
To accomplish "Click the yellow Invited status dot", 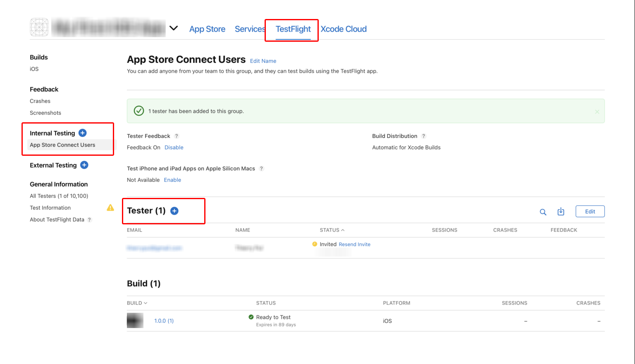I will tap(315, 244).
